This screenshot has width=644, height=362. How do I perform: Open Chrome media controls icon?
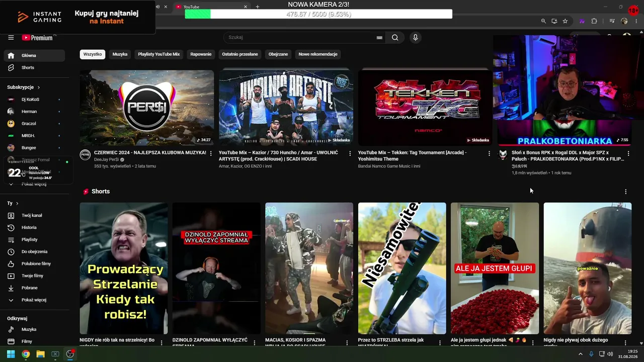tap(612, 21)
